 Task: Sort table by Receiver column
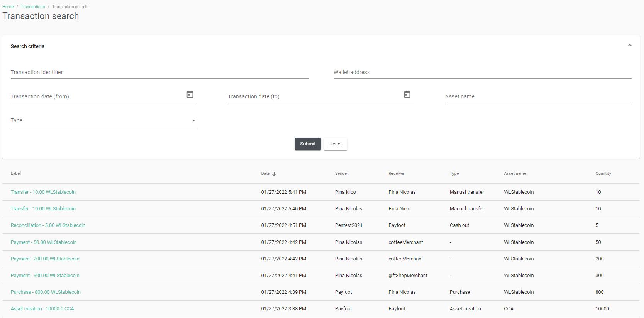(x=397, y=174)
